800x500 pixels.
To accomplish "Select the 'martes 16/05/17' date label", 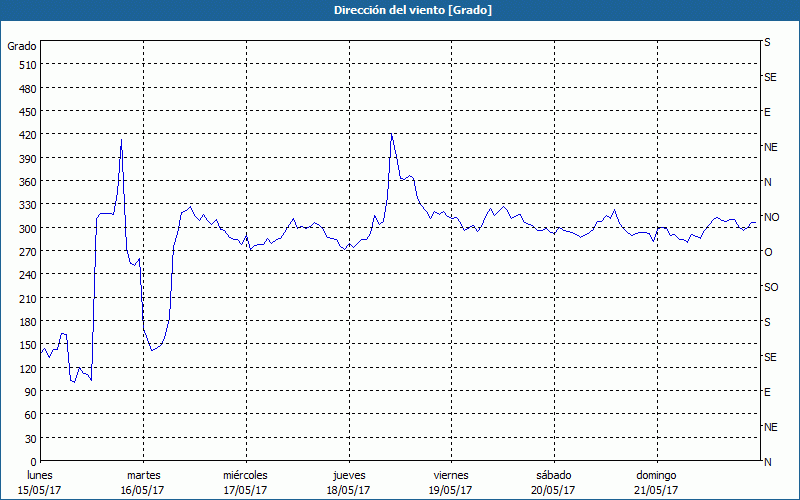I will (x=143, y=482).
